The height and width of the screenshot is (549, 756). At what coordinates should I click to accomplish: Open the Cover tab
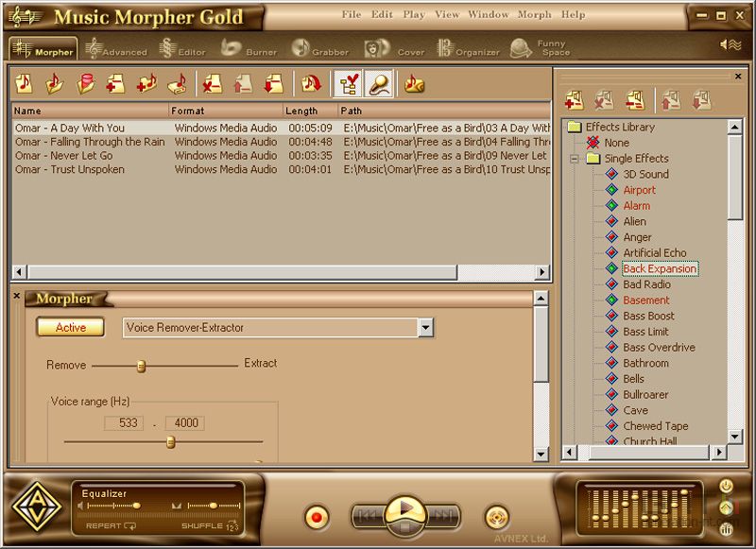pyautogui.click(x=394, y=49)
